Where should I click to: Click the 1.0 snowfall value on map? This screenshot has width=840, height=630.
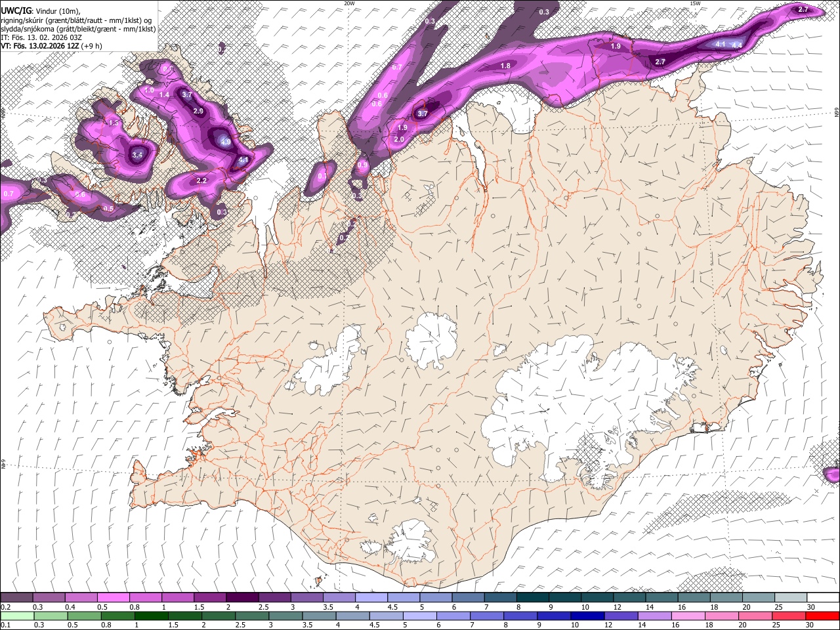tap(149, 91)
